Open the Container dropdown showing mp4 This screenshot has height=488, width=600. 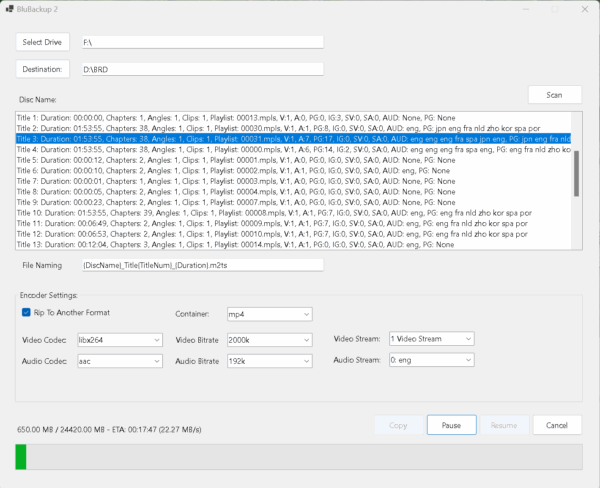point(270,314)
